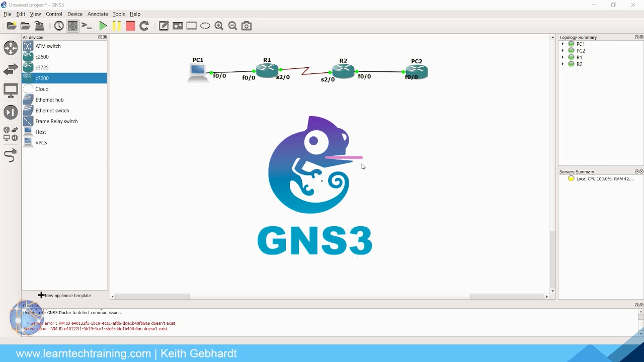
Task: Browse all devices icon in the dock
Action: pyautogui.click(x=11, y=134)
